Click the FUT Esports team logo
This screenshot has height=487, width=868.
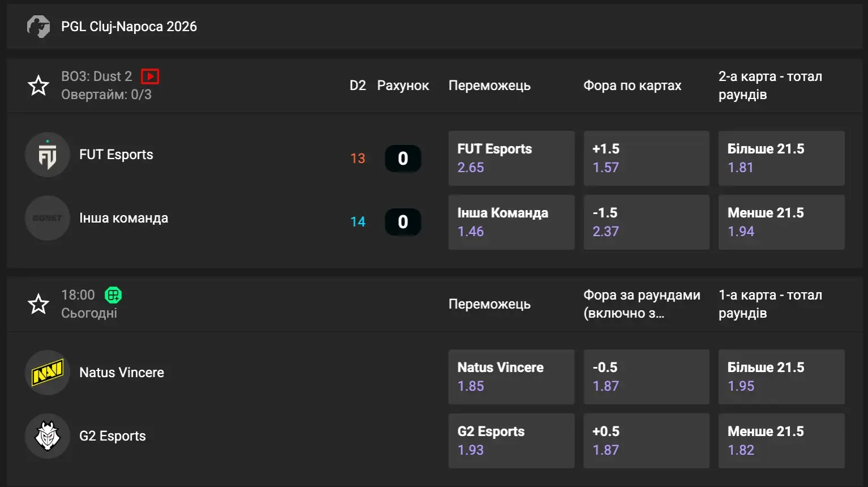(48, 155)
